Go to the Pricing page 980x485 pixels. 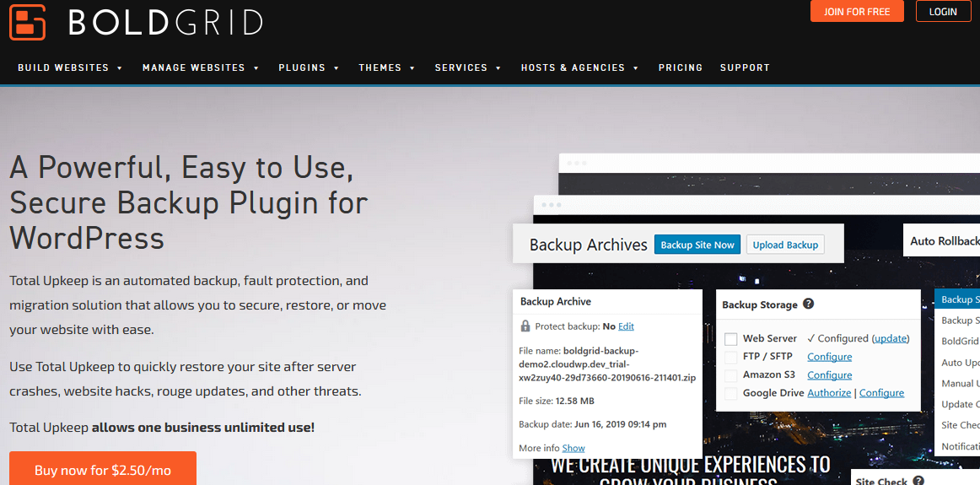point(680,67)
